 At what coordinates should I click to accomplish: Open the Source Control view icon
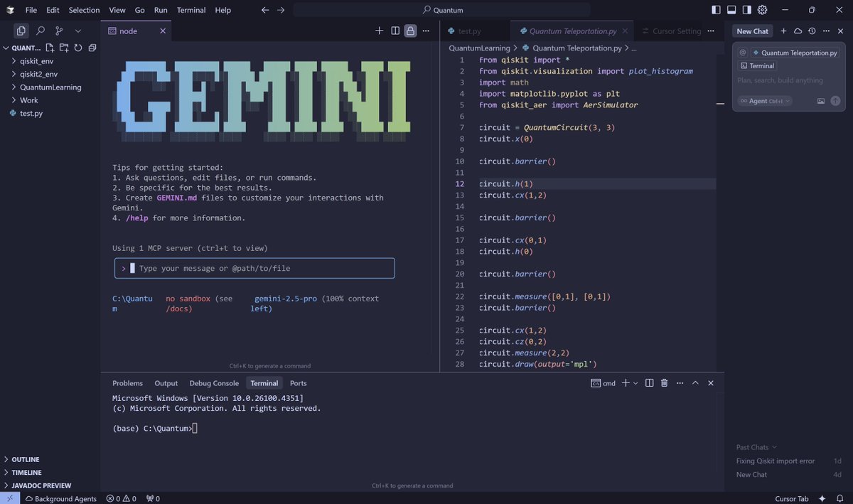coord(59,31)
